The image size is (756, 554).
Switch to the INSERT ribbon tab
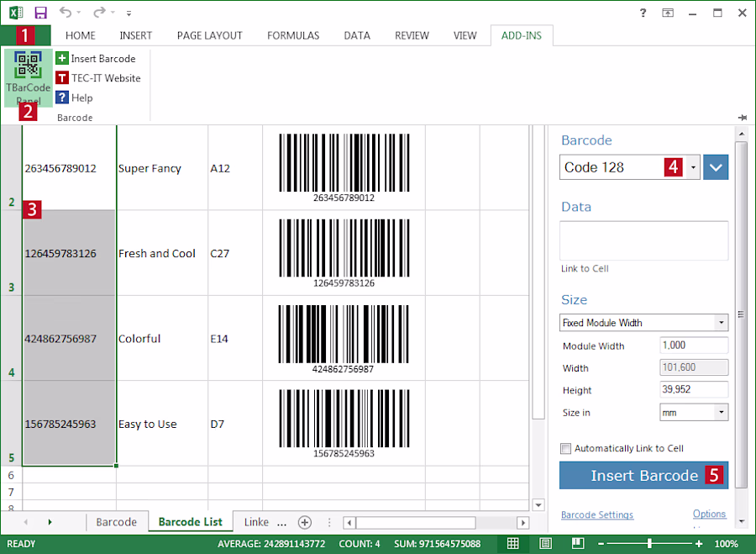(x=135, y=35)
